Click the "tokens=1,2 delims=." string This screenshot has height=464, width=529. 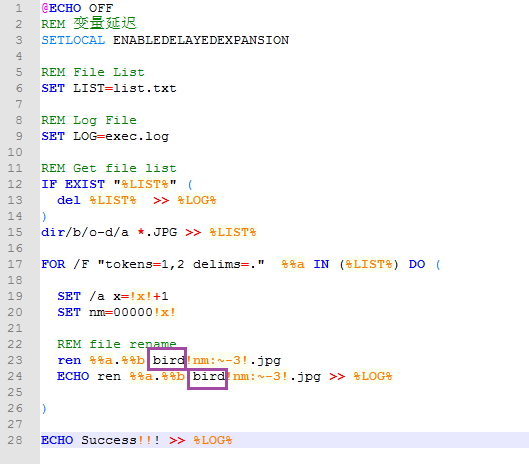[181, 264]
